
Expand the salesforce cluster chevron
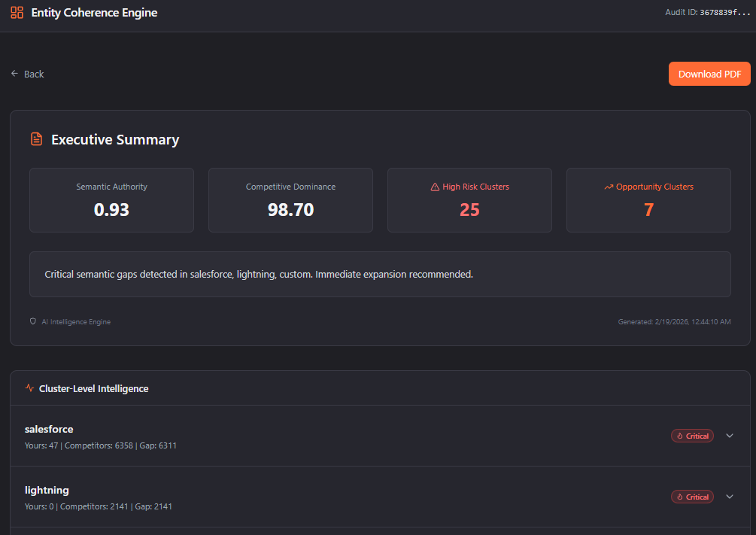[x=729, y=436]
